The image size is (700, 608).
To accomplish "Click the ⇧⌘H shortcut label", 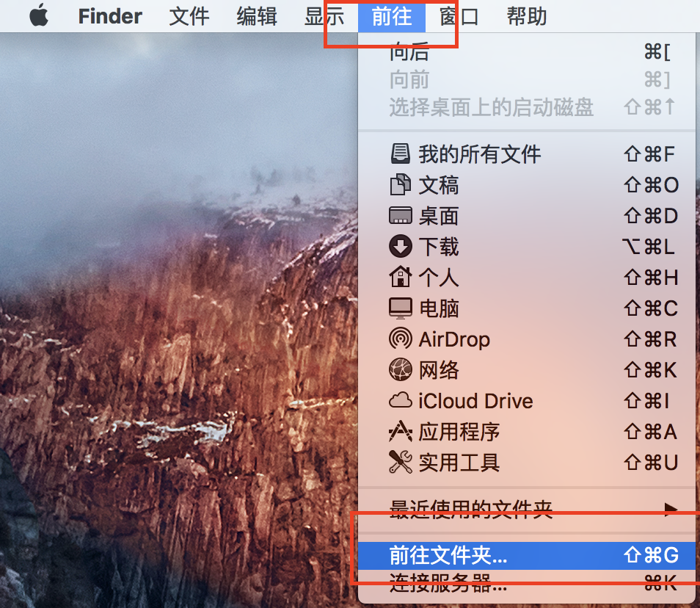I will click(651, 278).
